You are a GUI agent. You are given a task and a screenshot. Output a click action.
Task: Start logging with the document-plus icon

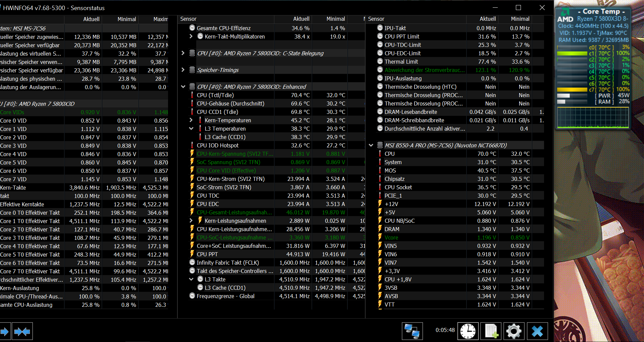pos(491,331)
